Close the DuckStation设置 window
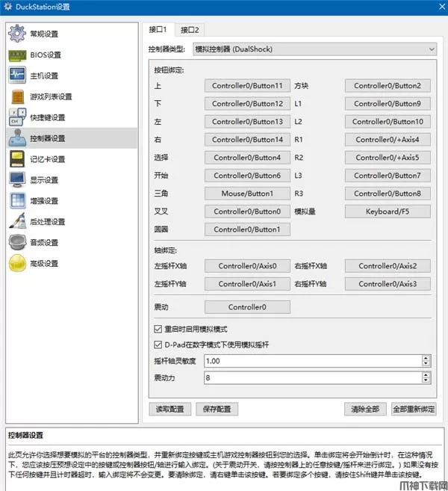Screen dimensions: 448x491 [x=442, y=7]
